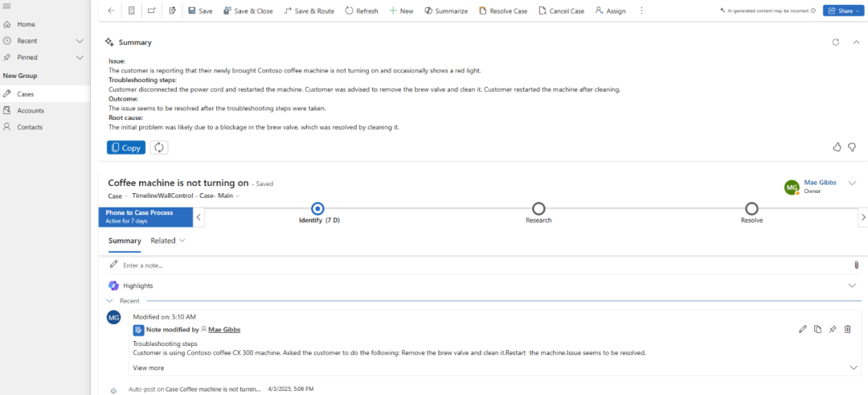Refresh the Summary card icon
868x395 pixels.
tap(836, 42)
